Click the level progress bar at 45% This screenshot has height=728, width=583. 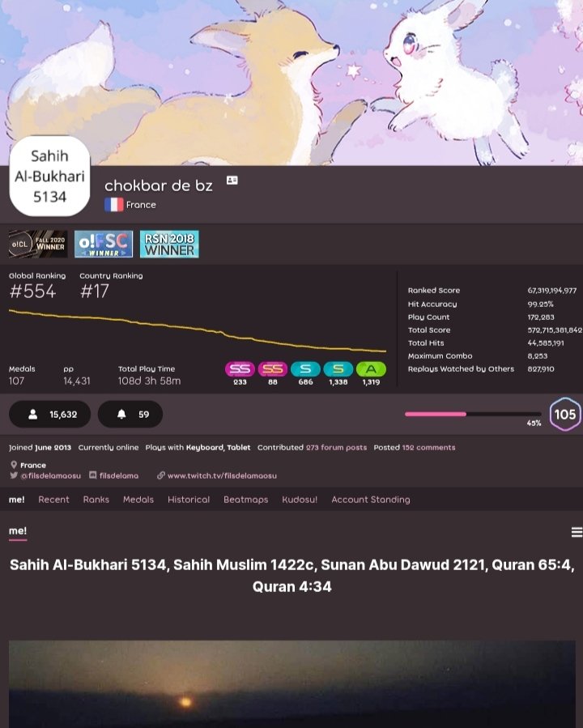[473, 414]
